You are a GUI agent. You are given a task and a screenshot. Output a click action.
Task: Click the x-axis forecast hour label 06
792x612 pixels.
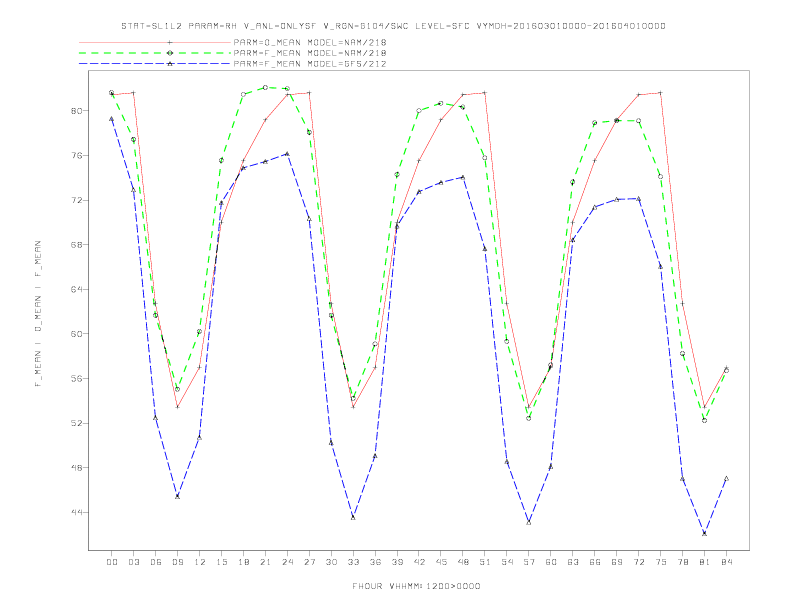tap(156, 562)
